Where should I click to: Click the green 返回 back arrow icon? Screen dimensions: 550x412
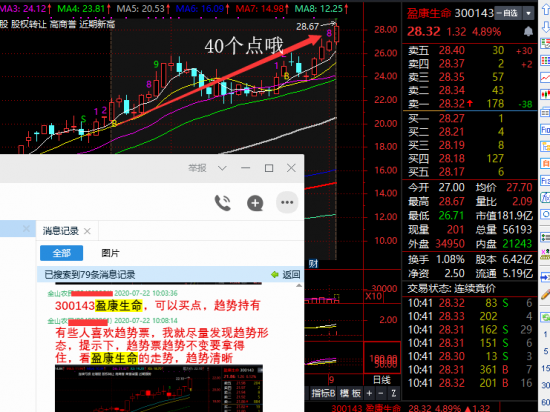point(275,275)
